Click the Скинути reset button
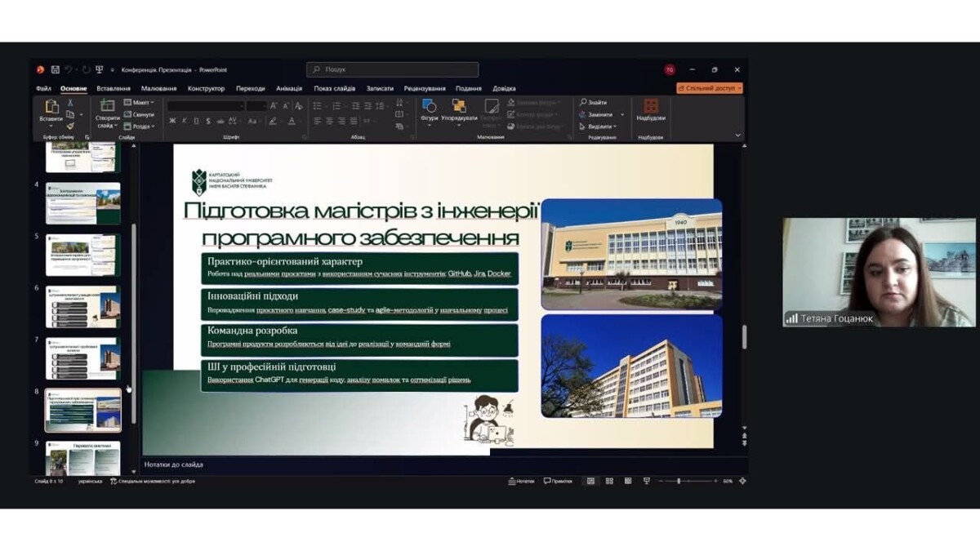Image resolution: width=980 pixels, height=551 pixels. [x=140, y=114]
